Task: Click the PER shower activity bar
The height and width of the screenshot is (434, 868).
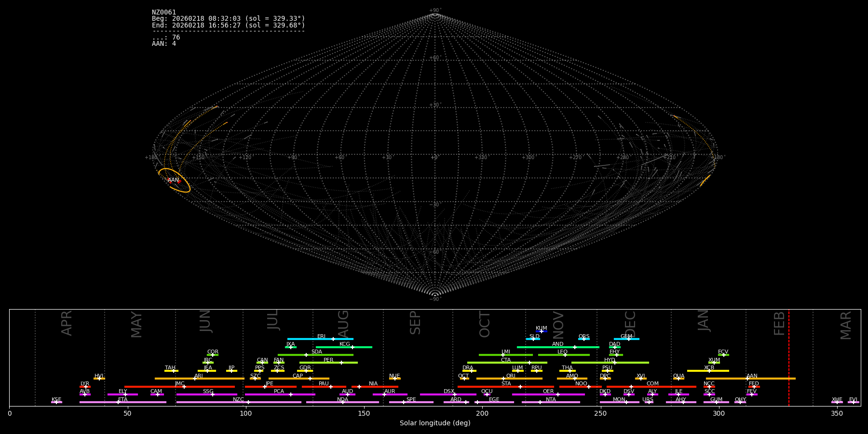Action: (328, 363)
